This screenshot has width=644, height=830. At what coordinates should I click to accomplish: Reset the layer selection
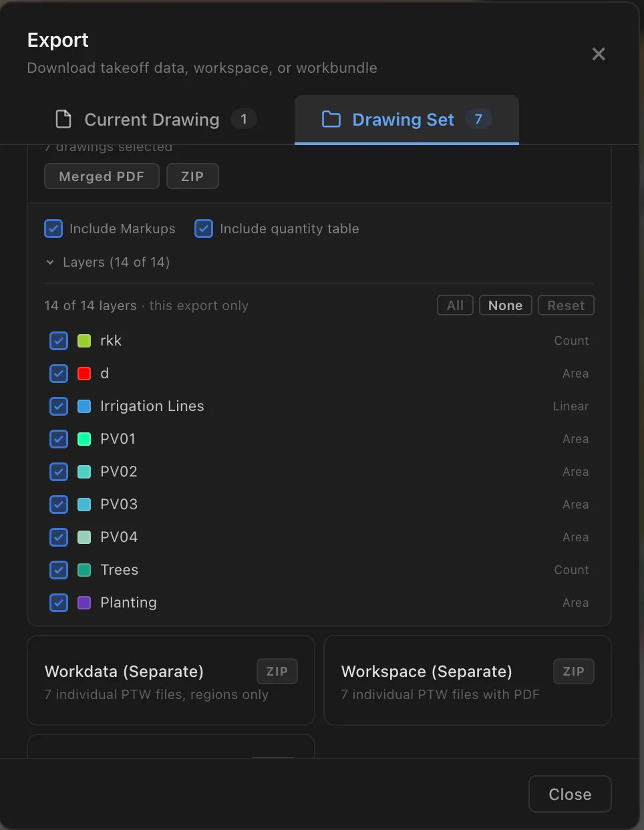(x=566, y=305)
